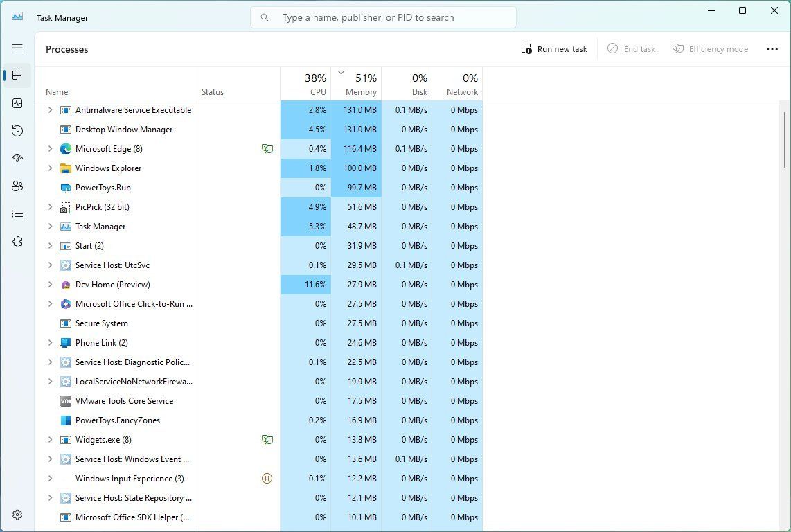Sort processes by the CPU column
The image size is (791, 532).
tap(305, 83)
